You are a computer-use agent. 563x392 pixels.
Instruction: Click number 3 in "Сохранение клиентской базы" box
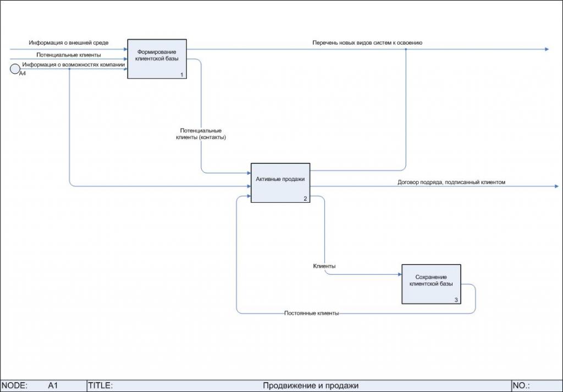(456, 300)
